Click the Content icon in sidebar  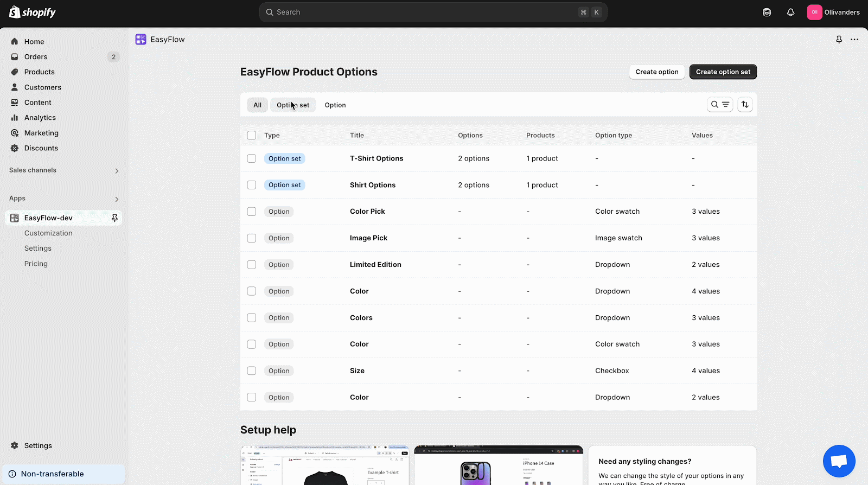click(15, 102)
